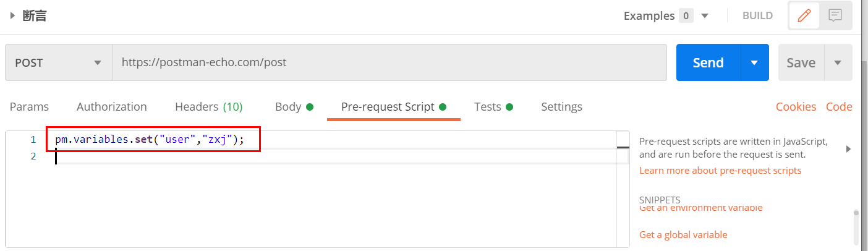The height and width of the screenshot is (251, 868).
Task: Click the Code link
Action: pos(839,107)
